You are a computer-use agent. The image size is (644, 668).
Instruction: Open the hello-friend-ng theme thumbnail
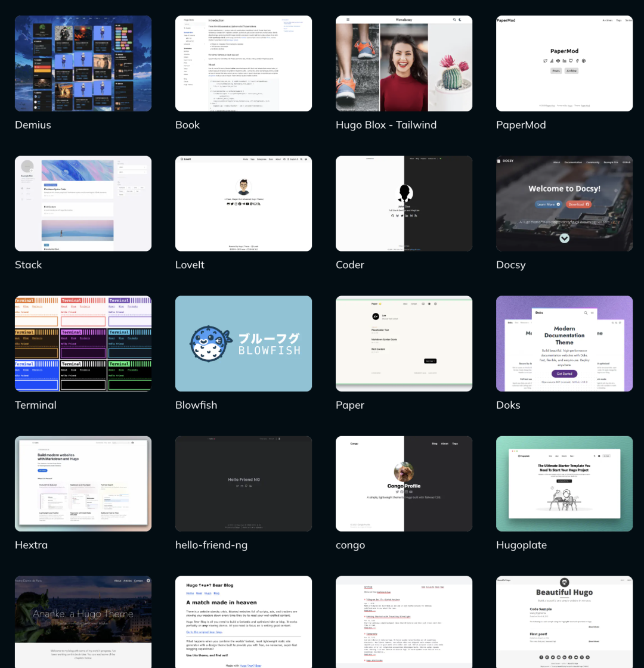(x=243, y=483)
